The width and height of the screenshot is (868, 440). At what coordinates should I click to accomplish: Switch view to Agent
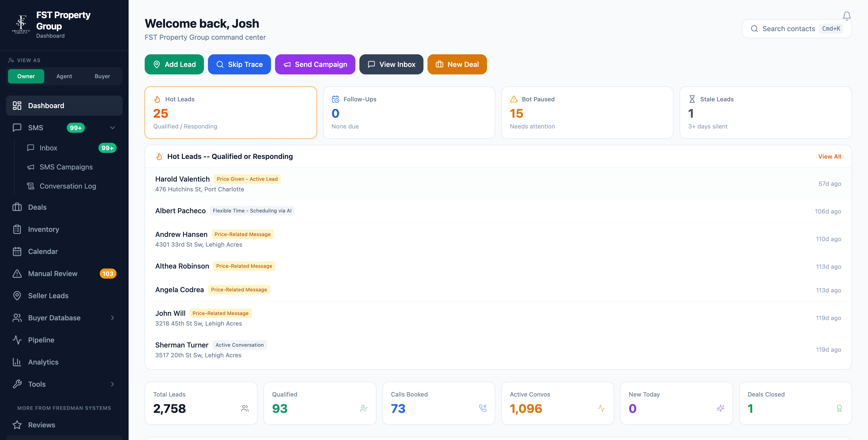pyautogui.click(x=64, y=76)
